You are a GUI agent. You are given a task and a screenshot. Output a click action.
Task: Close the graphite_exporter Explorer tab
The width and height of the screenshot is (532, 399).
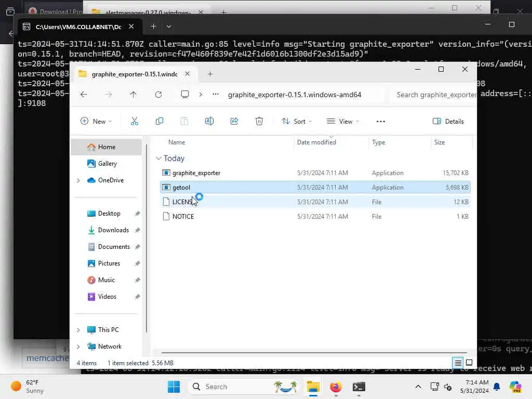tap(187, 74)
